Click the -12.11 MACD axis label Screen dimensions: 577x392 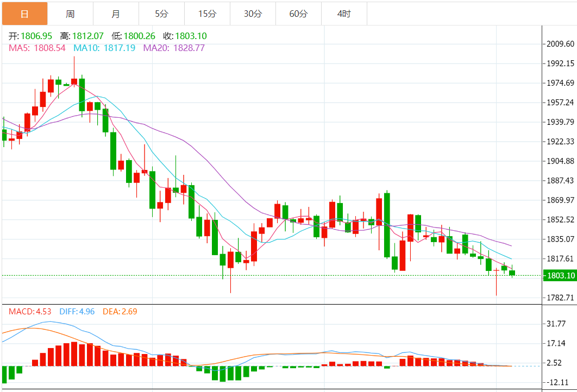pyautogui.click(x=557, y=382)
